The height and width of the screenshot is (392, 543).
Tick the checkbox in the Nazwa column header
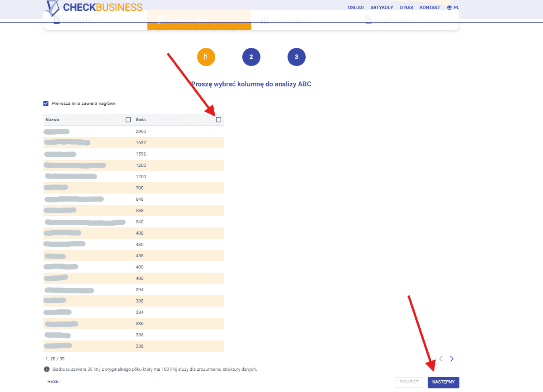pos(128,120)
